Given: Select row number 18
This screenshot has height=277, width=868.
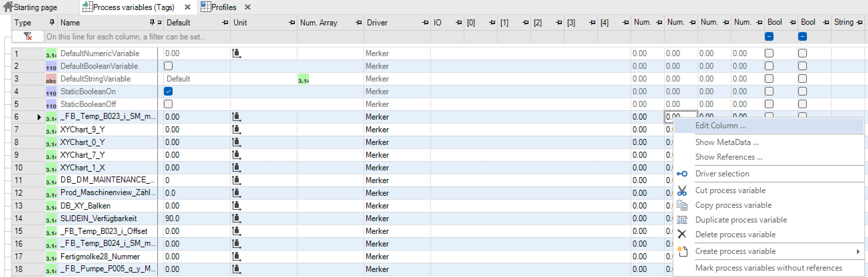Looking at the screenshot, I should (19, 269).
